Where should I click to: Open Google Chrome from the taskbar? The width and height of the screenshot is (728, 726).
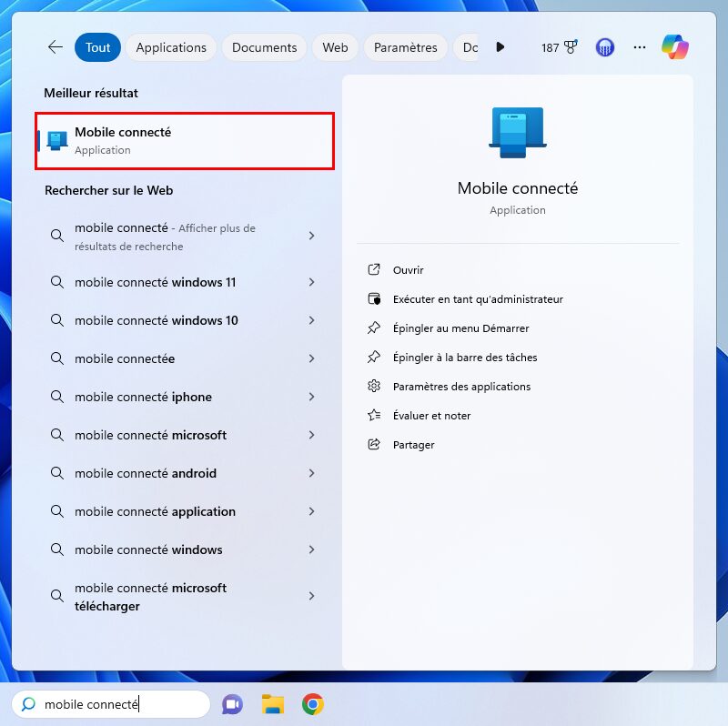(313, 705)
